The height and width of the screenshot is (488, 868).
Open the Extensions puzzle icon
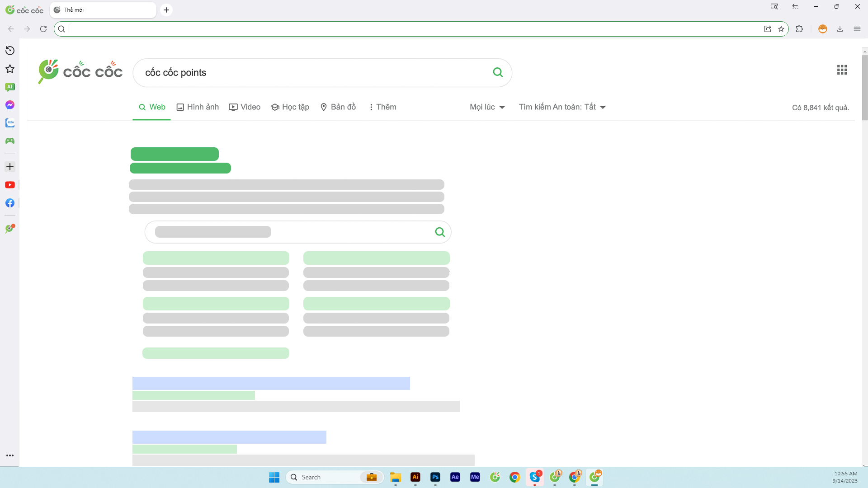pos(799,29)
